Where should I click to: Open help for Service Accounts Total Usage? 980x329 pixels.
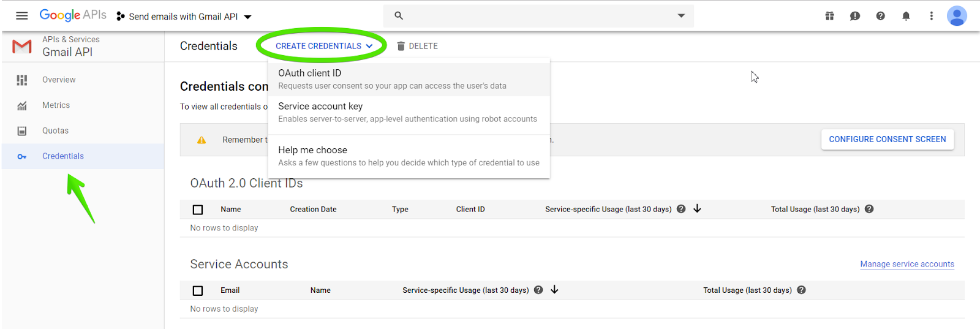point(801,290)
